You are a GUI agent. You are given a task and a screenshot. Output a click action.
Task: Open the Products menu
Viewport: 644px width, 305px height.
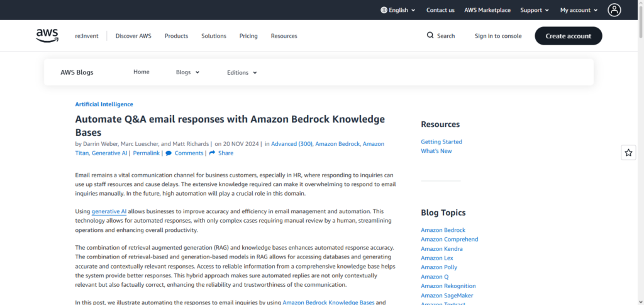click(x=176, y=36)
